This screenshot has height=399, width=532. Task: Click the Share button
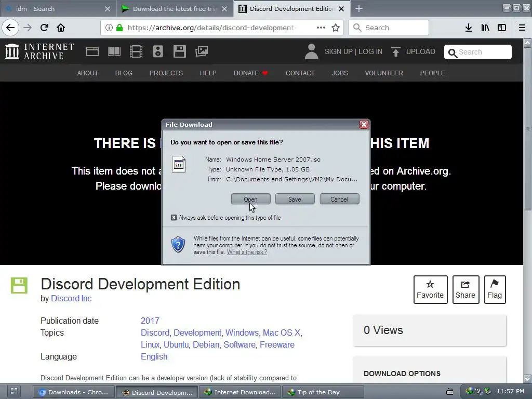(x=465, y=289)
